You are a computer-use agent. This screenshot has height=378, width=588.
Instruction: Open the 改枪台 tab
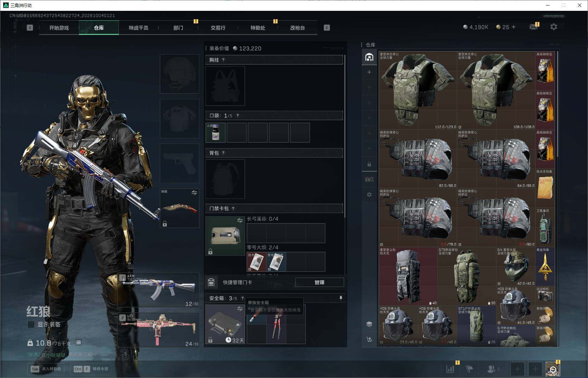point(297,28)
